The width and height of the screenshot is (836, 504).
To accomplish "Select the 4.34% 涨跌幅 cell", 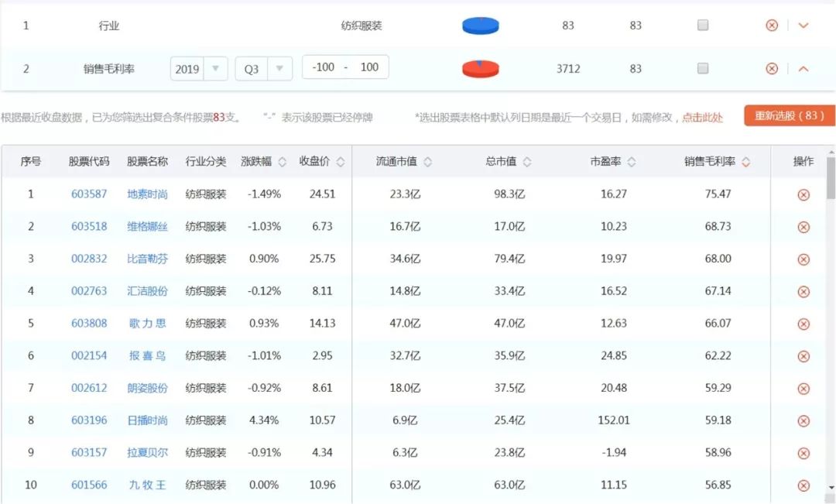I will click(264, 420).
